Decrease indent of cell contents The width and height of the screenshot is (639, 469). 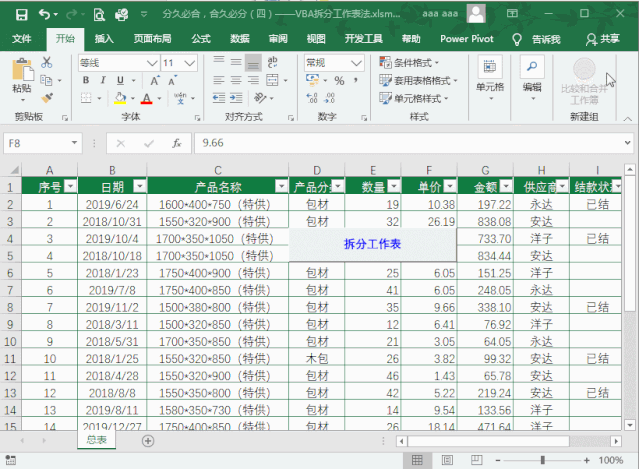219,98
